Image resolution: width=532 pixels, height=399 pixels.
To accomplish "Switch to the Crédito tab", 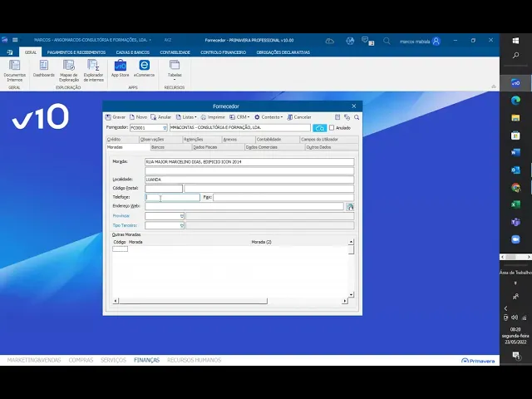I will tap(122, 140).
